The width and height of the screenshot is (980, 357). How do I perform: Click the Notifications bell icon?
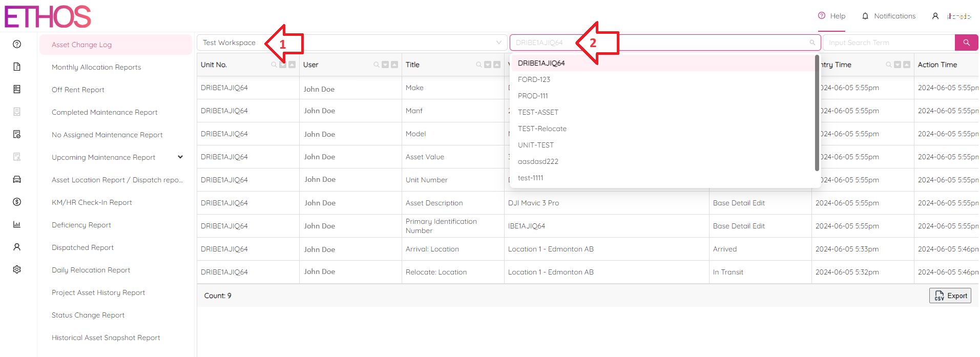(865, 16)
